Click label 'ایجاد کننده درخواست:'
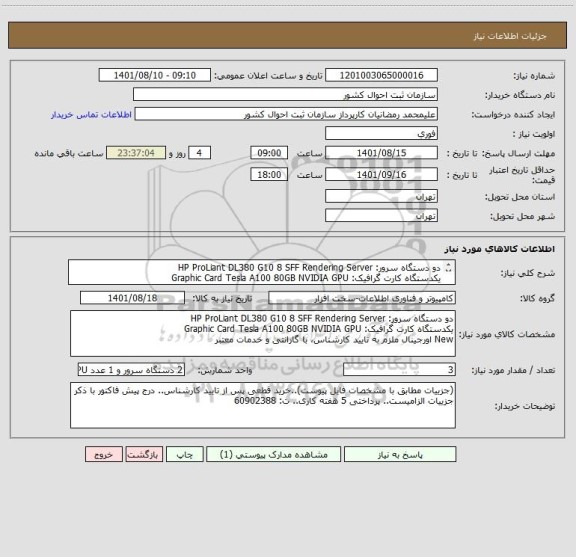This screenshot has width=576, height=557. pos(513,115)
